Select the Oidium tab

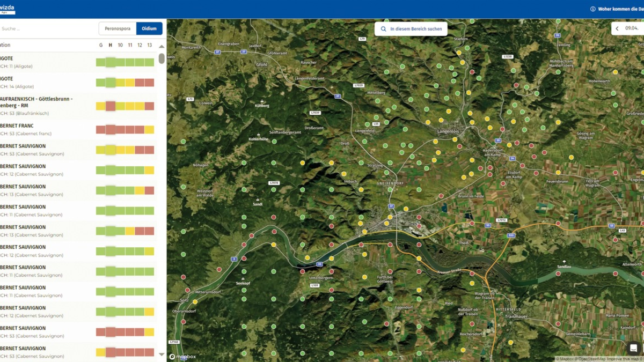149,28
